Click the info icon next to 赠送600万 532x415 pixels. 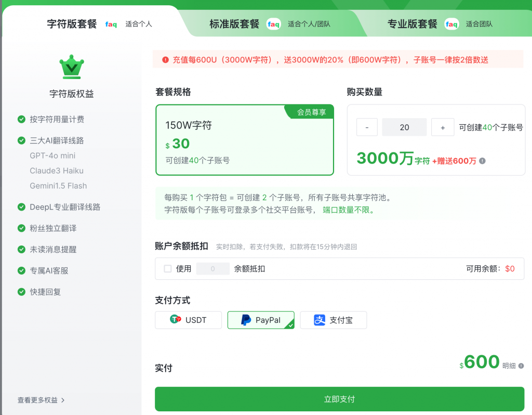point(482,161)
